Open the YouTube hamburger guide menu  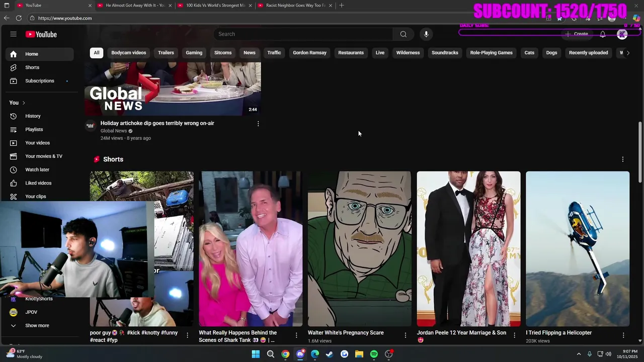pyautogui.click(x=14, y=34)
